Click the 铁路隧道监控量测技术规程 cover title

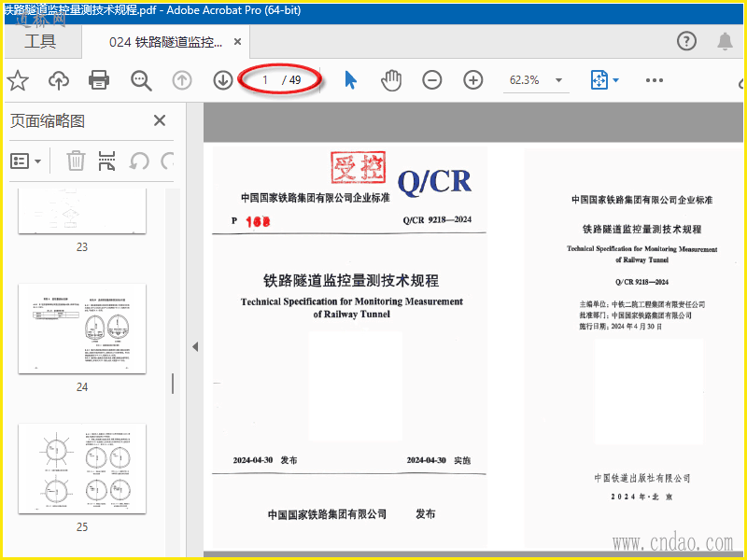point(351,281)
